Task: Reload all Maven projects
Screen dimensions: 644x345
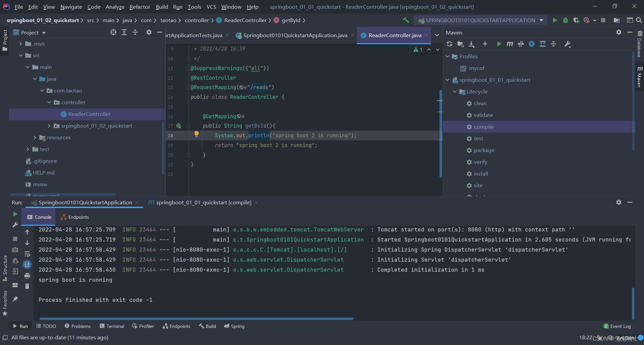Action: (449, 44)
